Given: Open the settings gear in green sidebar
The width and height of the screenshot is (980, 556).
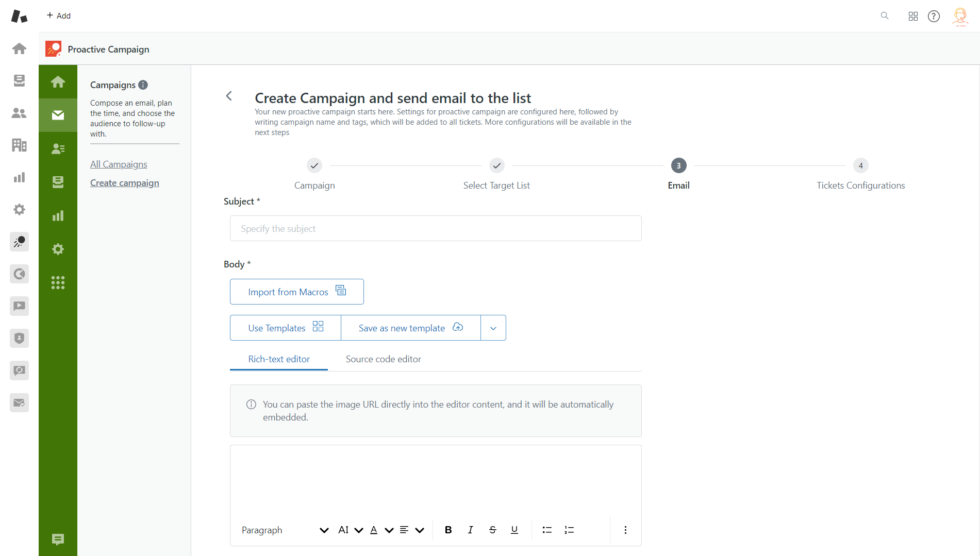Looking at the screenshot, I should (x=58, y=249).
